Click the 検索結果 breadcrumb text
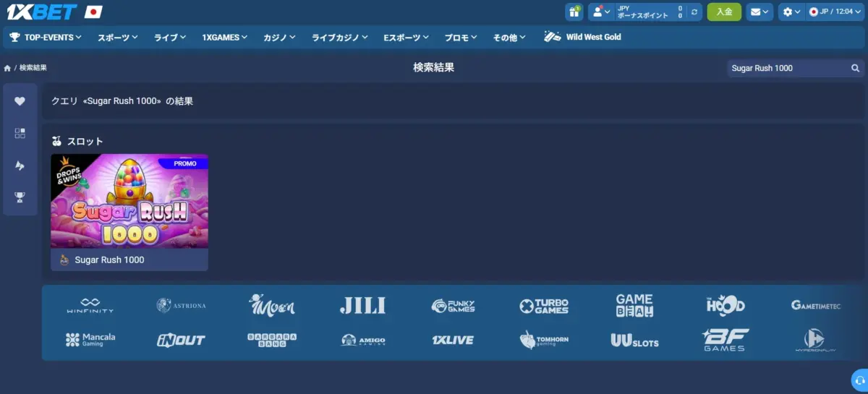 click(33, 68)
